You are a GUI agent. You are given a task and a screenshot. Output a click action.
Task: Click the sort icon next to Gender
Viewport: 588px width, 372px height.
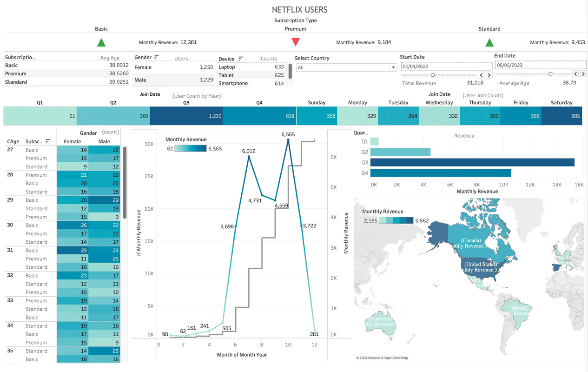tap(157, 57)
